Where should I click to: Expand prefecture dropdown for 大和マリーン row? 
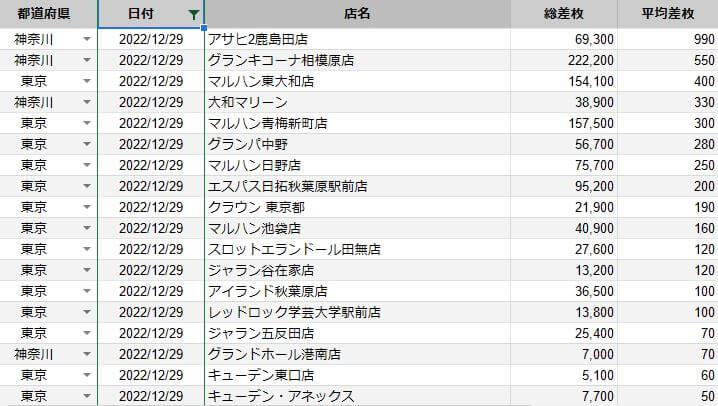coord(87,102)
